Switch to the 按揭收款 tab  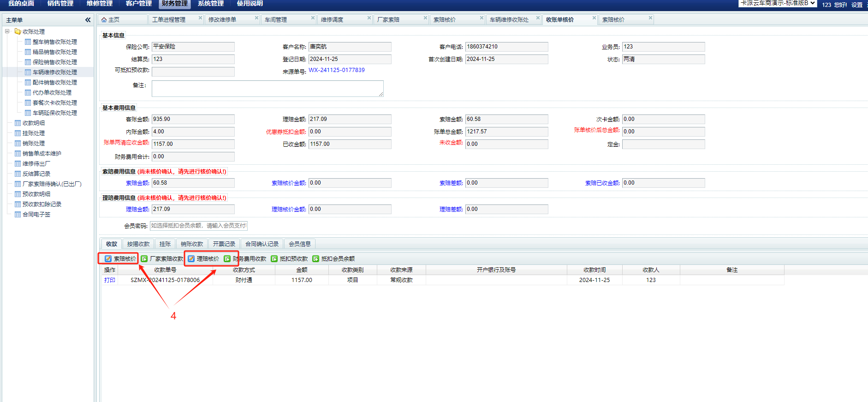[138, 244]
